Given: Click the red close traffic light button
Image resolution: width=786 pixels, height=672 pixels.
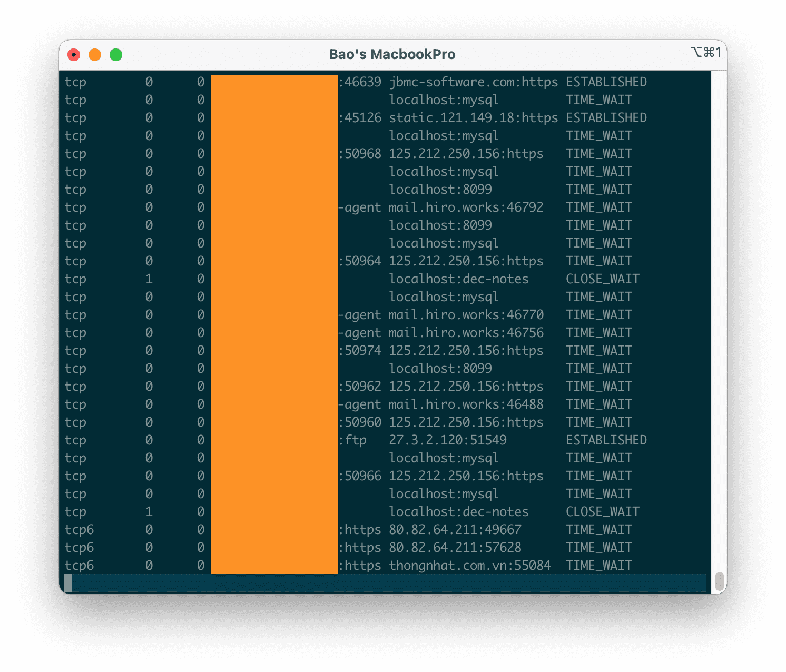Looking at the screenshot, I should coord(74,54).
